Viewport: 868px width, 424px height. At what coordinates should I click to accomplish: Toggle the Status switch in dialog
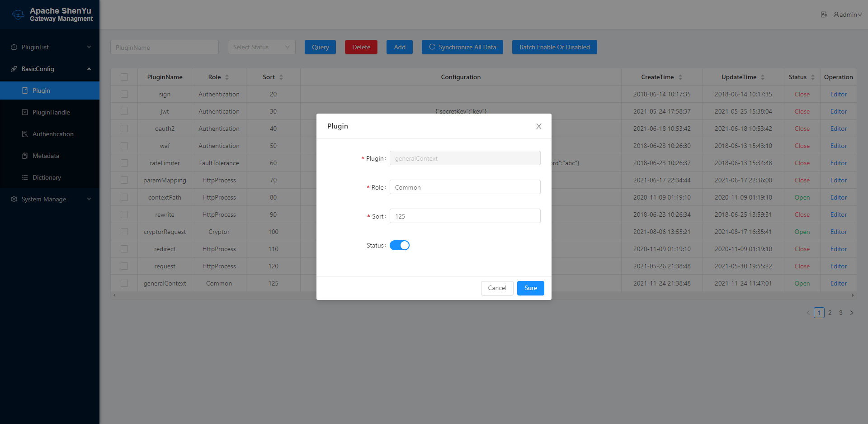tap(400, 245)
